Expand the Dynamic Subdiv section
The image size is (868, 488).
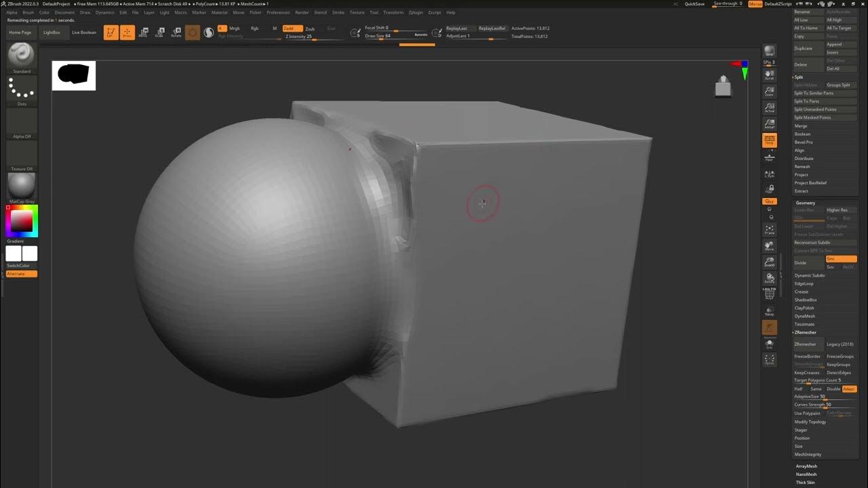click(810, 275)
